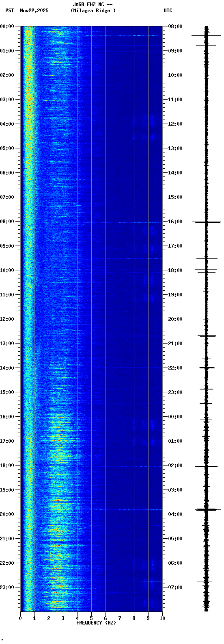Click the "(Milagra Ridge )" station name
Image resolution: width=224 pixels, height=644 pixels.
pos(93,11)
